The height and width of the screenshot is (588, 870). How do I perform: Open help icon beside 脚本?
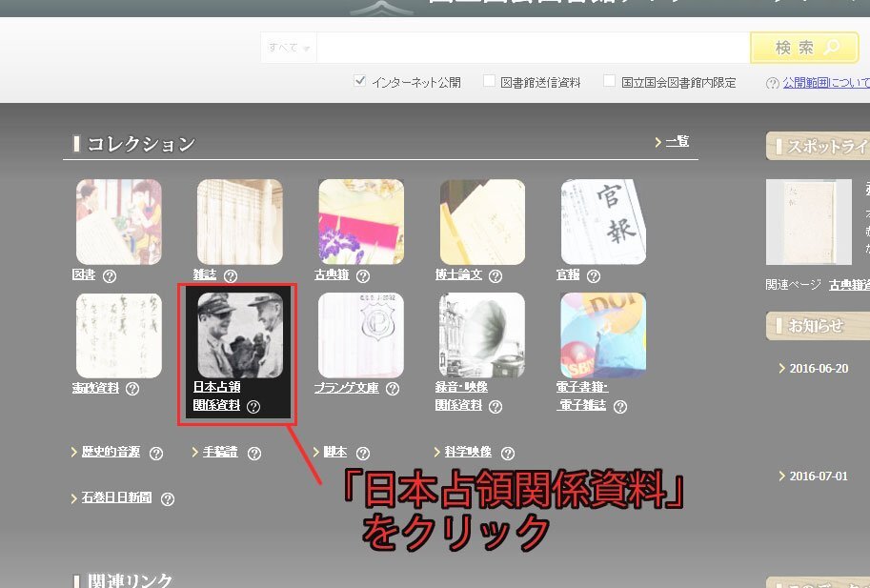(x=363, y=454)
